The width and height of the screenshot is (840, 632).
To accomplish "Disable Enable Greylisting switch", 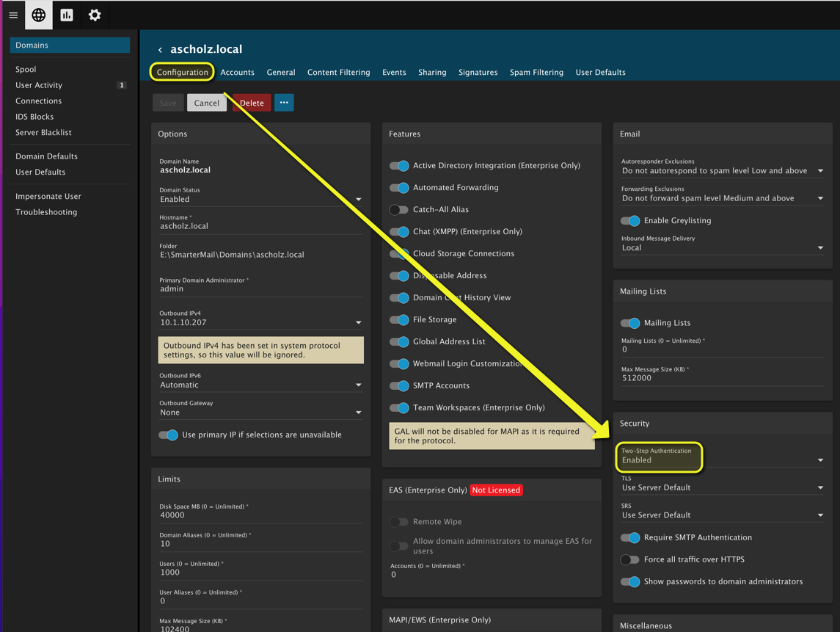I will point(630,221).
